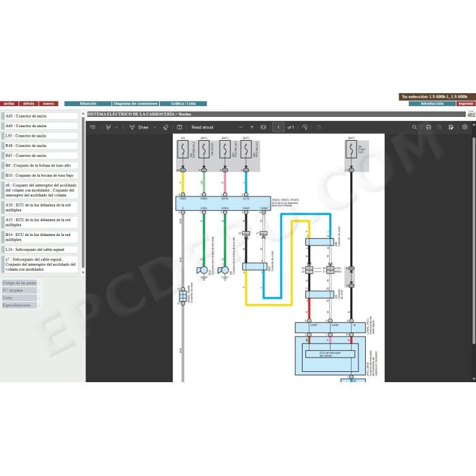Click the red 'detrás' button
Screen dimensions: 476x476
coord(29,103)
